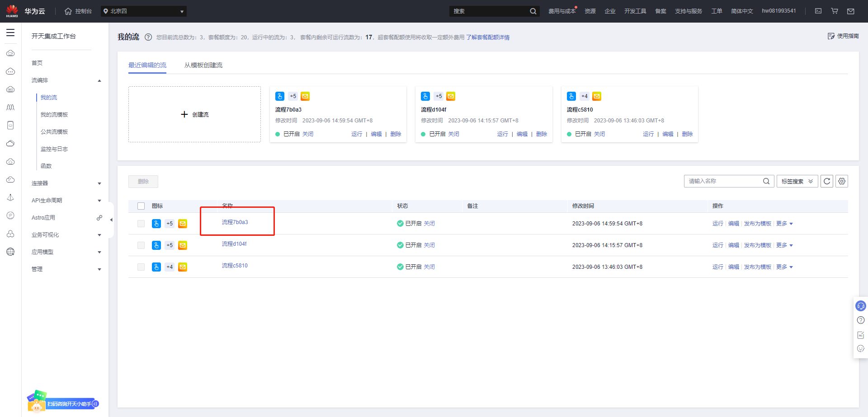
Task: Click the Huawei Cloud logo
Action: (12, 11)
